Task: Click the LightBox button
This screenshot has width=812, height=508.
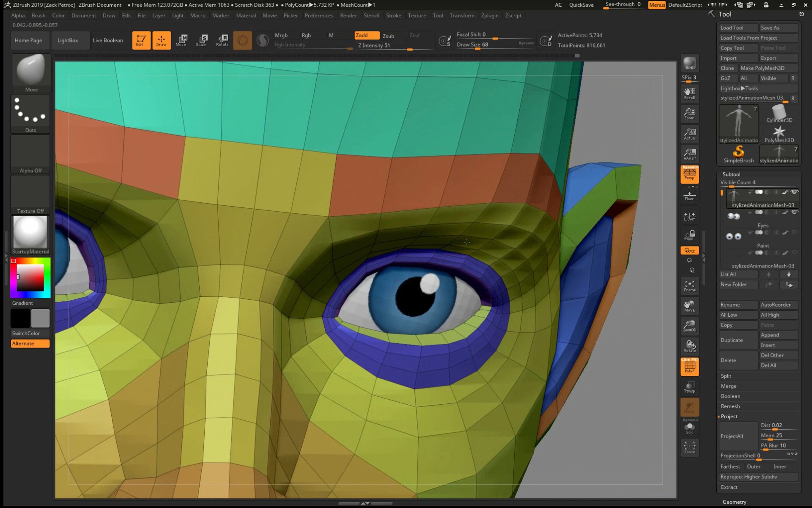Action: pos(68,40)
